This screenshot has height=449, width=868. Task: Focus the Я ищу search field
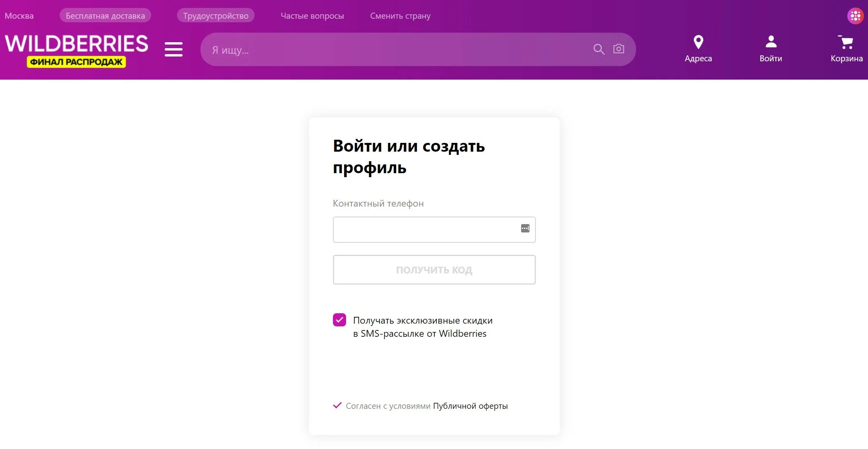point(398,50)
